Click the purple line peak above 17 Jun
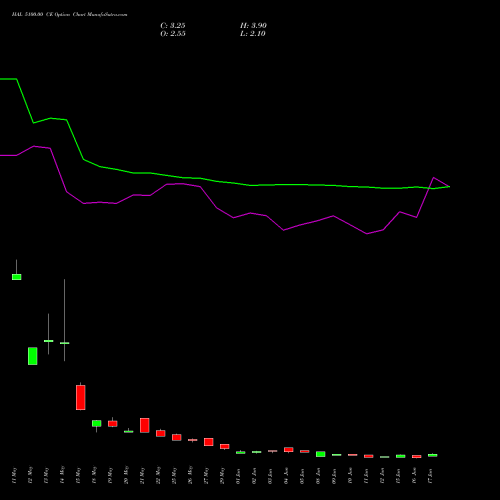Image resolution: width=500 pixels, height=500 pixels. click(x=434, y=178)
